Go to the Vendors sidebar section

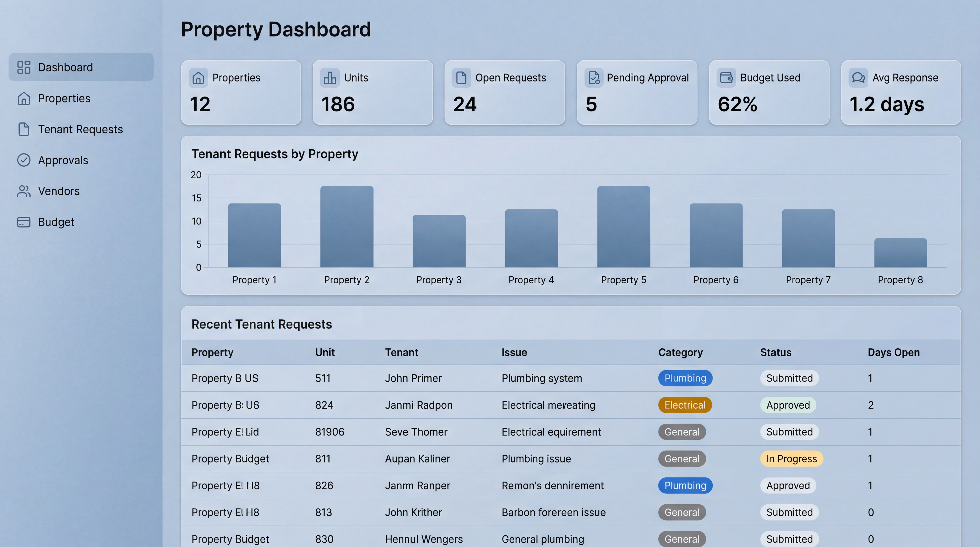click(59, 191)
